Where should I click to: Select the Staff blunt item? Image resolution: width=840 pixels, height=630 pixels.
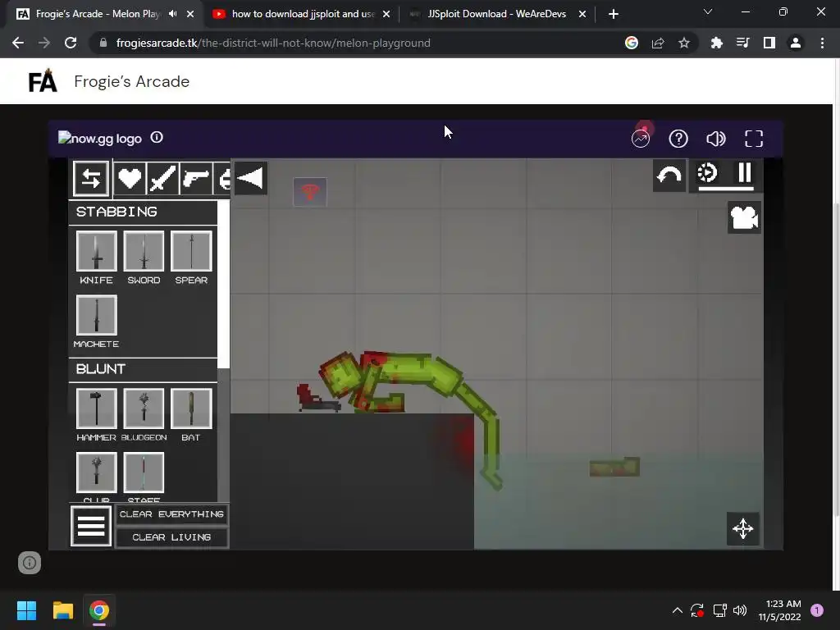[x=144, y=472]
